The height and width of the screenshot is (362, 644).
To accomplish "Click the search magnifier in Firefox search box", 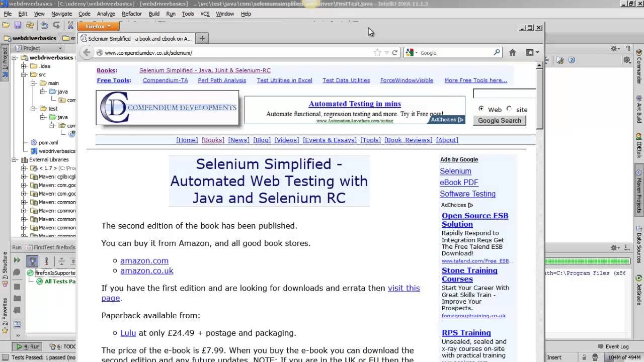I will tap(497, 52).
